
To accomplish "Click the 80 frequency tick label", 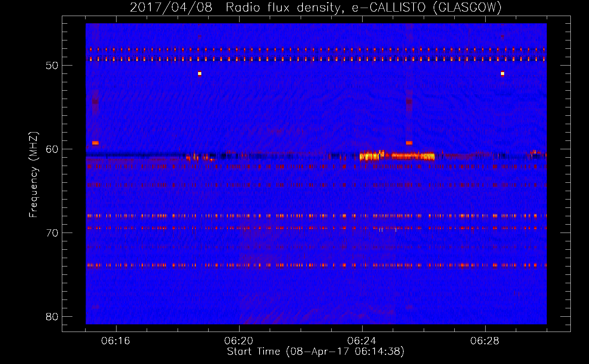I will point(52,317).
